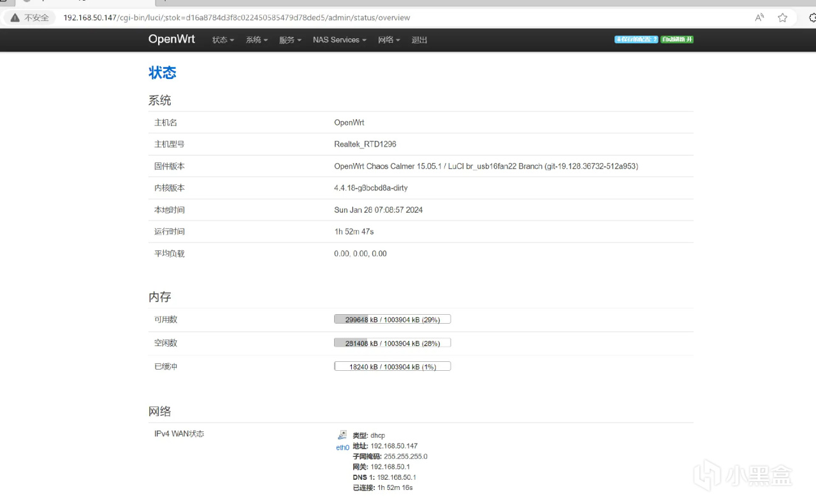The image size is (816, 504).
Task: Click the hostname value OpenWrt in table
Action: click(x=349, y=122)
